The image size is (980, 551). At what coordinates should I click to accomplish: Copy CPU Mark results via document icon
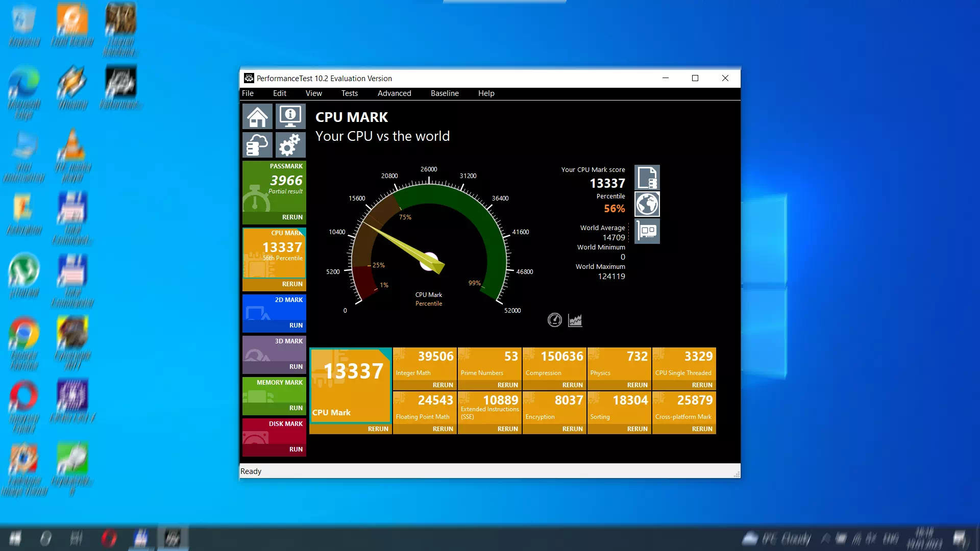click(647, 177)
